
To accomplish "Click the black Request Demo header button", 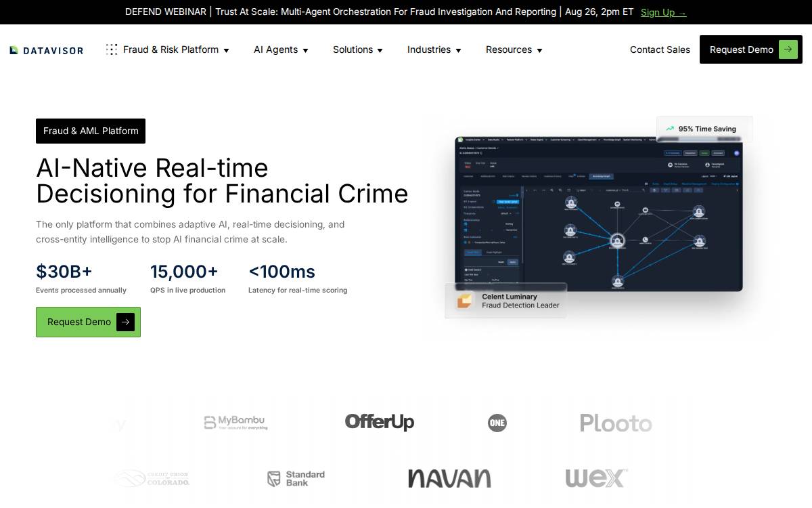I will coord(751,49).
